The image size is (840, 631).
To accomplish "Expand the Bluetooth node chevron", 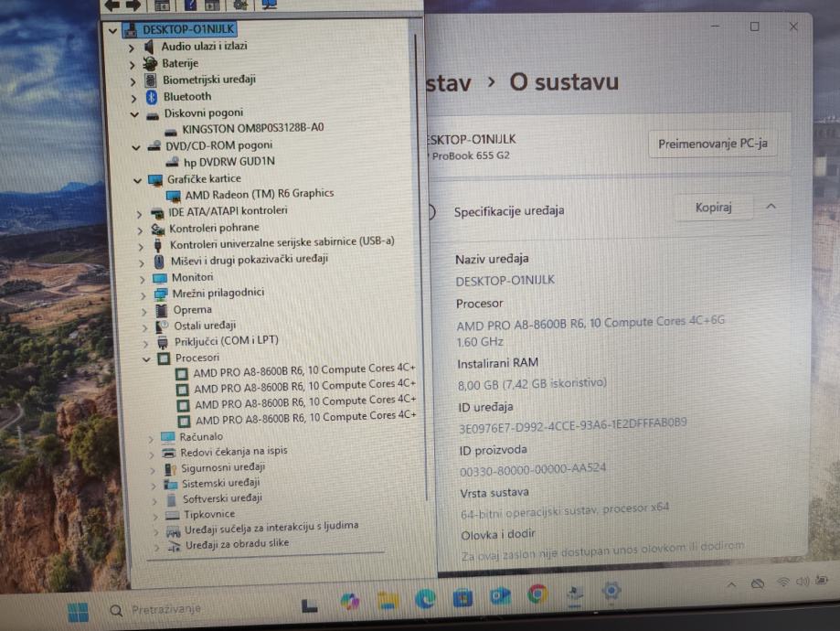I will coord(133,98).
